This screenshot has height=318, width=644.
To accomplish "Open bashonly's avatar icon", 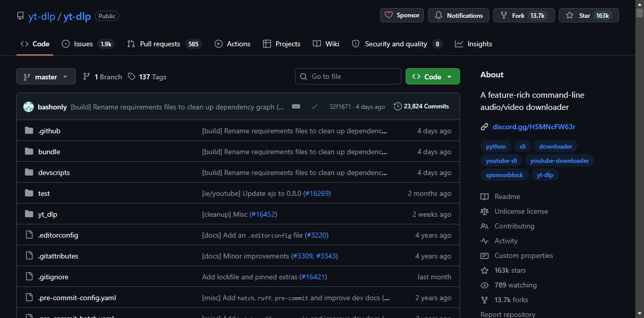I will [29, 107].
